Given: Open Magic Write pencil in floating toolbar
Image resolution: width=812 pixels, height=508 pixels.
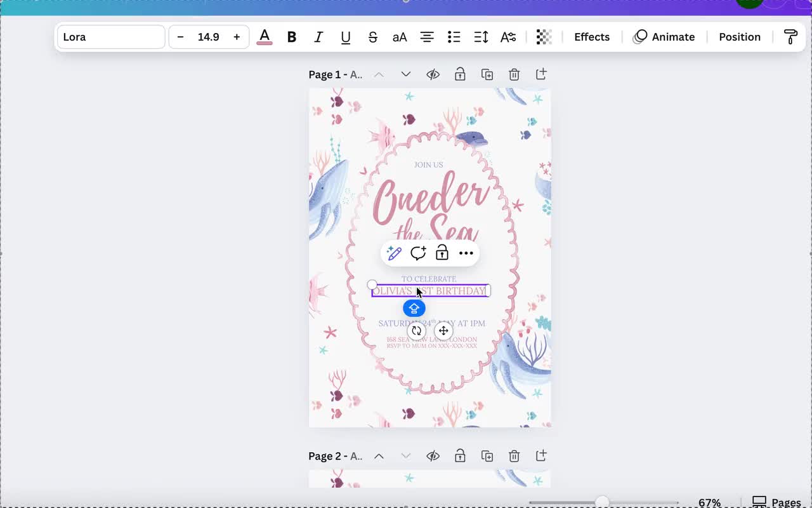Looking at the screenshot, I should pos(394,253).
